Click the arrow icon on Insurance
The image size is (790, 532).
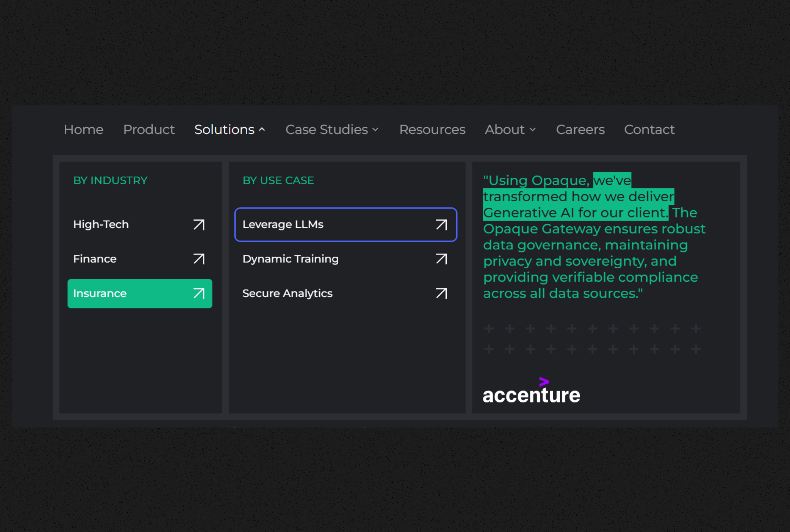pos(199,293)
